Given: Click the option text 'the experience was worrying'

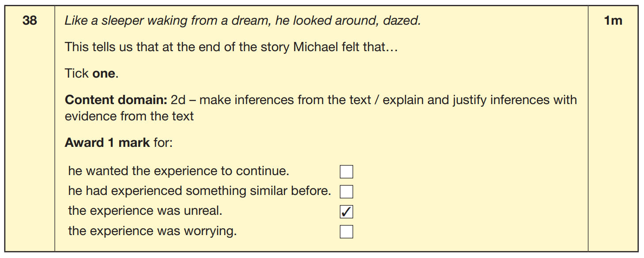Looking at the screenshot, I should click(x=152, y=231).
